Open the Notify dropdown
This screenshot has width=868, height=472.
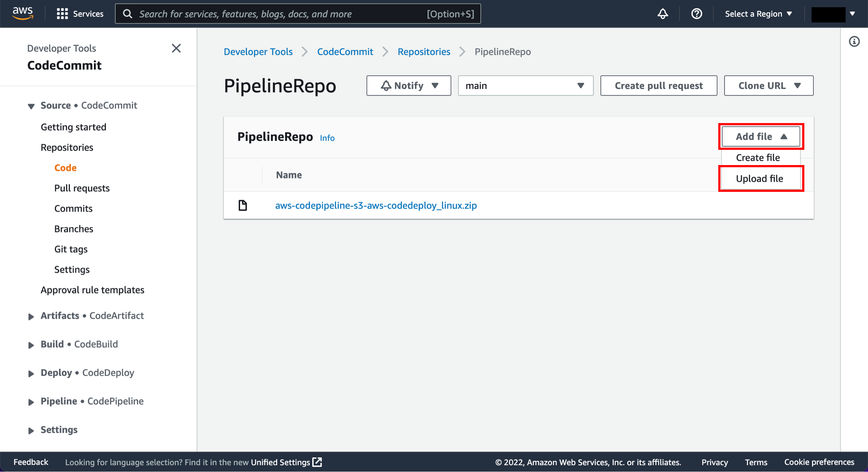click(x=409, y=85)
